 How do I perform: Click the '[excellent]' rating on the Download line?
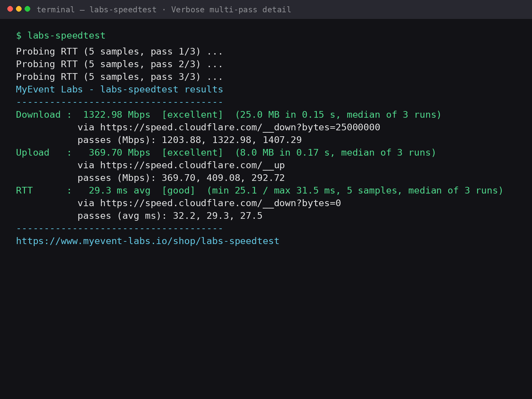click(x=192, y=115)
